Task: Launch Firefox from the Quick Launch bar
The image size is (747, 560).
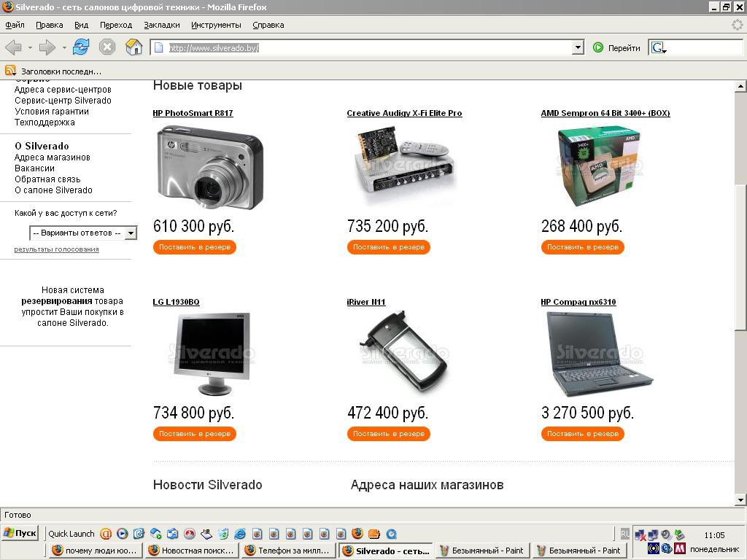Action: click(x=357, y=533)
